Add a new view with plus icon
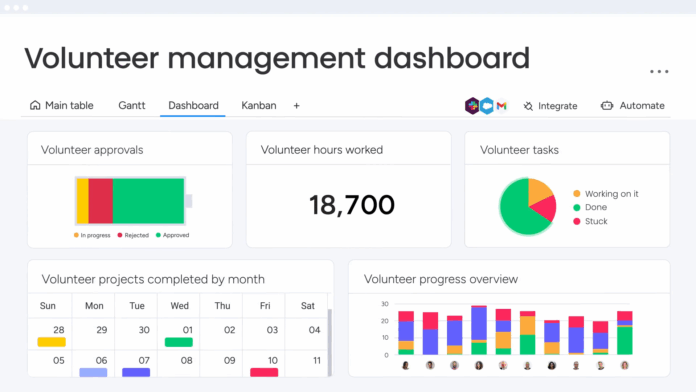 [x=297, y=106]
